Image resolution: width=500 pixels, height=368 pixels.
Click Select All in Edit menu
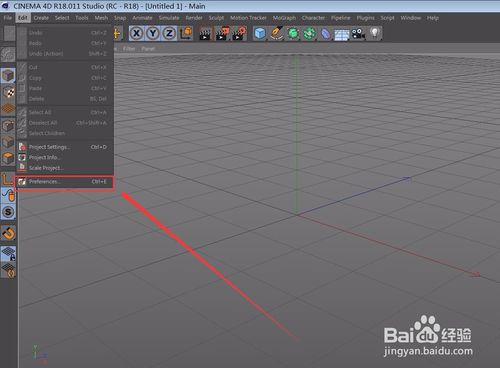(65, 112)
